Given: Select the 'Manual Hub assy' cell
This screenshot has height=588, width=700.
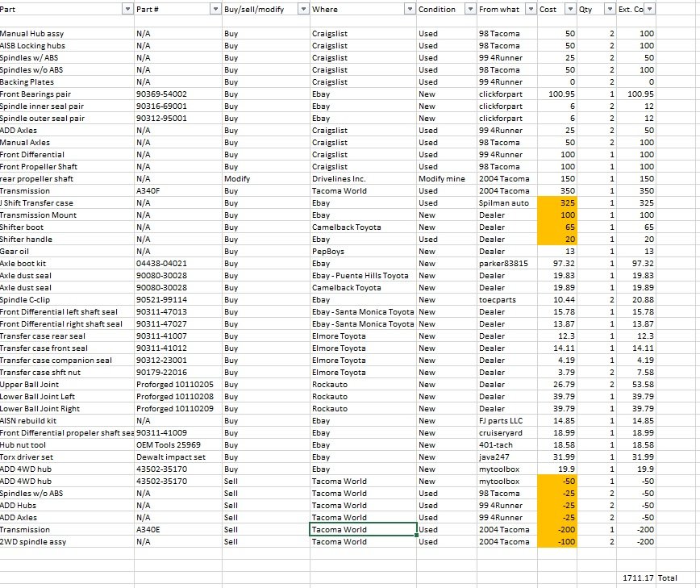Looking at the screenshot, I should tap(66, 34).
